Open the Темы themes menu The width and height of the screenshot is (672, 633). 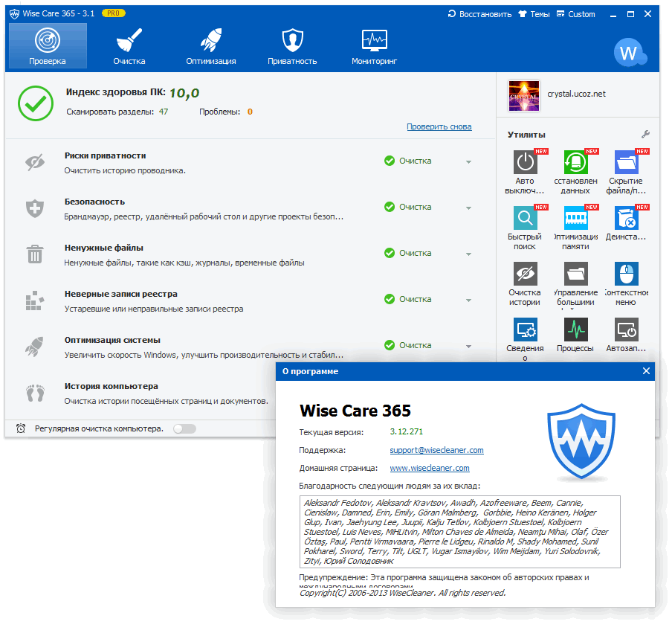534,14
